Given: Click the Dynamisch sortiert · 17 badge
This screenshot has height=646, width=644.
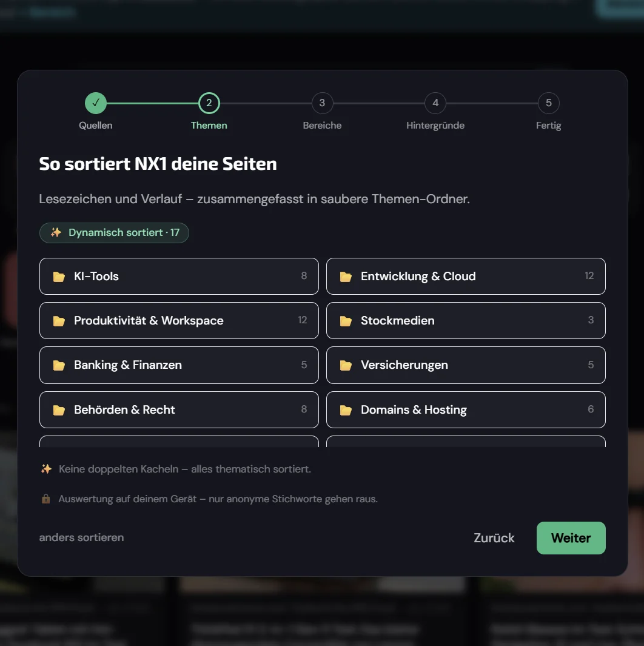Looking at the screenshot, I should pyautogui.click(x=114, y=233).
